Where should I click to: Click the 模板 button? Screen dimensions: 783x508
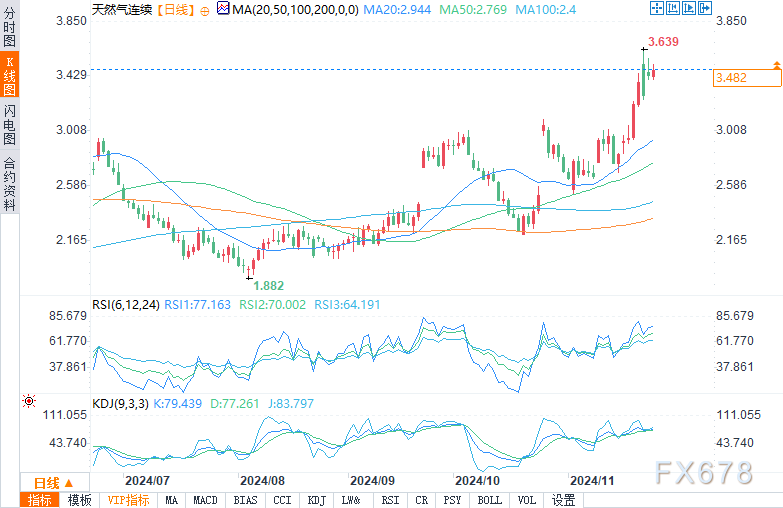79,500
